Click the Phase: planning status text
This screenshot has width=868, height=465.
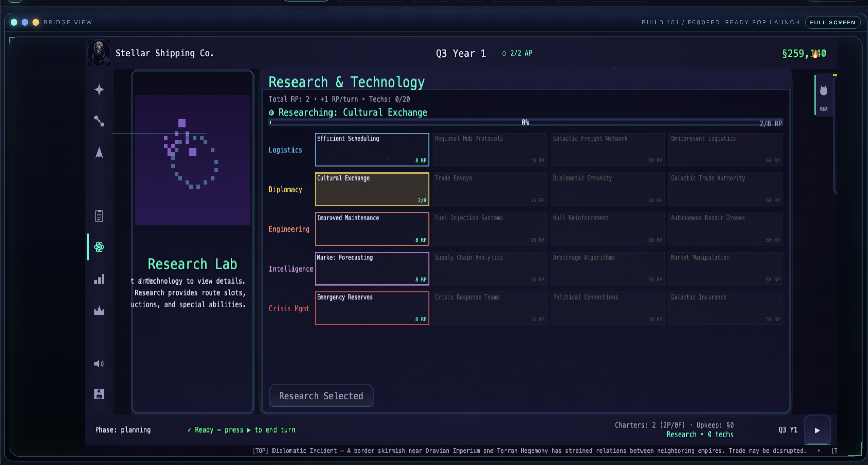(x=123, y=430)
